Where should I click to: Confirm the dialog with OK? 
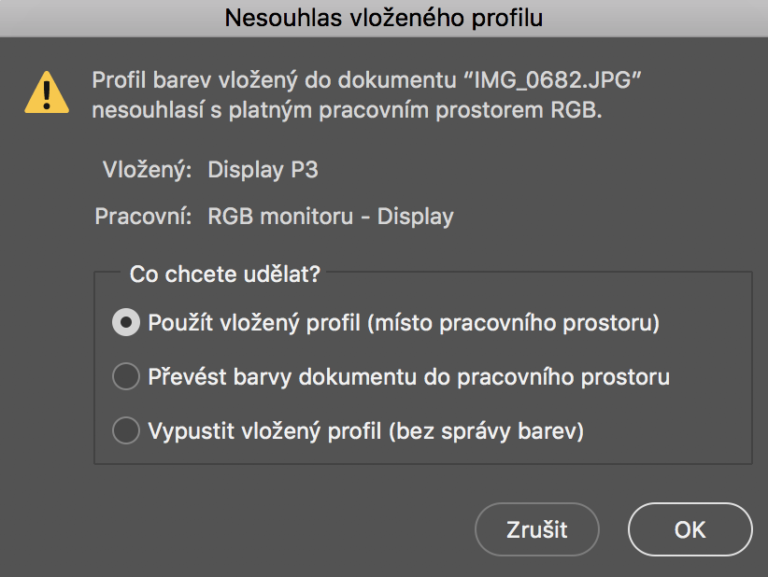[689, 529]
